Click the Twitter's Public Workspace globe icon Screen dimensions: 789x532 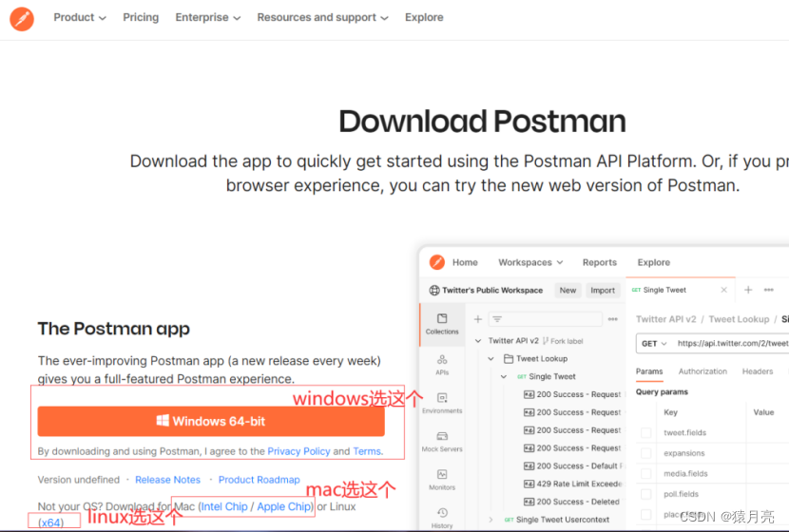[x=433, y=290]
